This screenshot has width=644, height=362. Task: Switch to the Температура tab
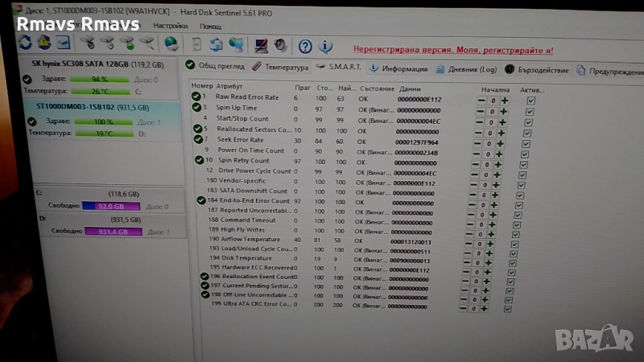[281, 68]
